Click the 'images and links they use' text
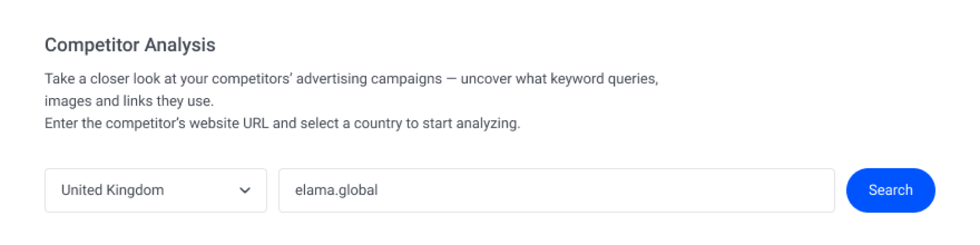The width and height of the screenshot is (980, 245). [129, 101]
